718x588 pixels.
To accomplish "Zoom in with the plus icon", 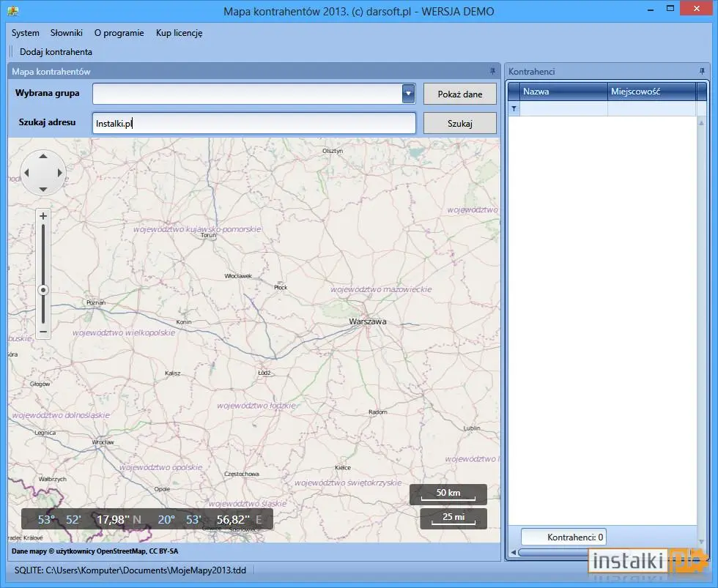I will pyautogui.click(x=43, y=216).
